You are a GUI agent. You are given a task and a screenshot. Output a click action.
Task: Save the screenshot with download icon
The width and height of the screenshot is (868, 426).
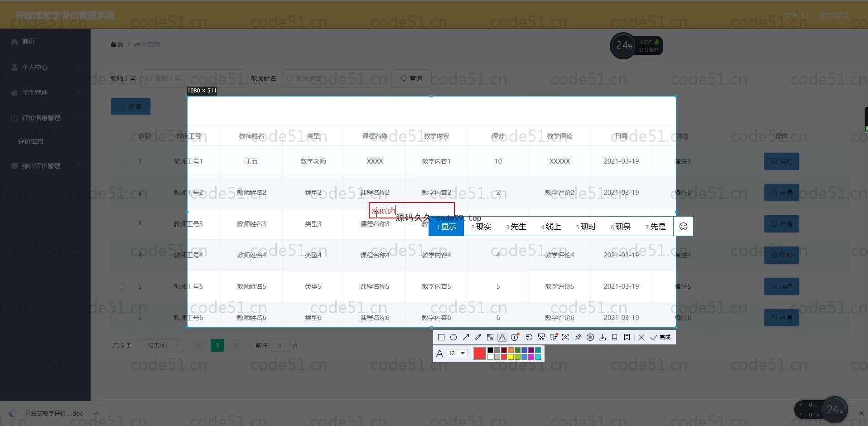(602, 337)
